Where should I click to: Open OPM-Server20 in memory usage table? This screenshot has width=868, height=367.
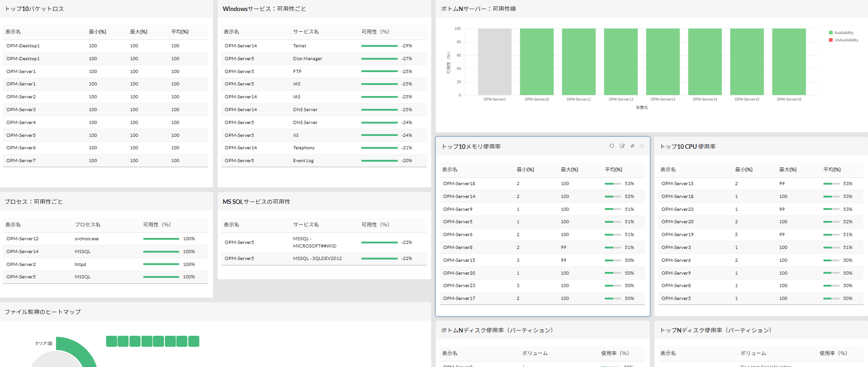pyautogui.click(x=459, y=273)
